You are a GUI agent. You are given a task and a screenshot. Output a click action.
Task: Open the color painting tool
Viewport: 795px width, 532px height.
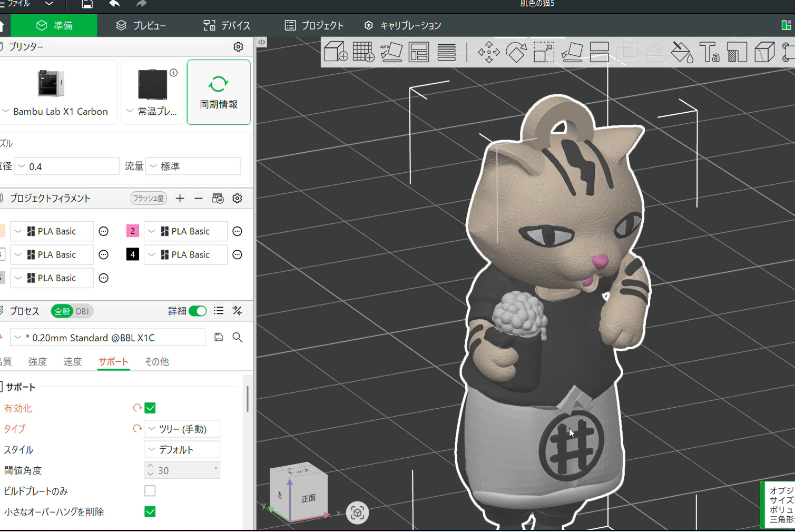[682, 52]
